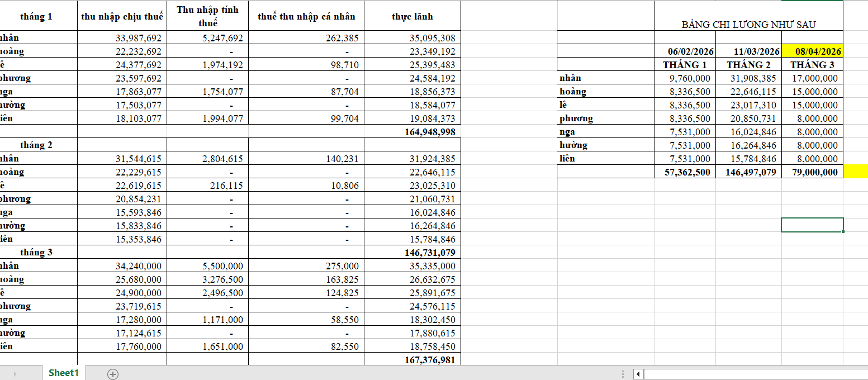Select the yellow 08/04/2026 date cell
The height and width of the screenshot is (380, 868).
pos(812,51)
